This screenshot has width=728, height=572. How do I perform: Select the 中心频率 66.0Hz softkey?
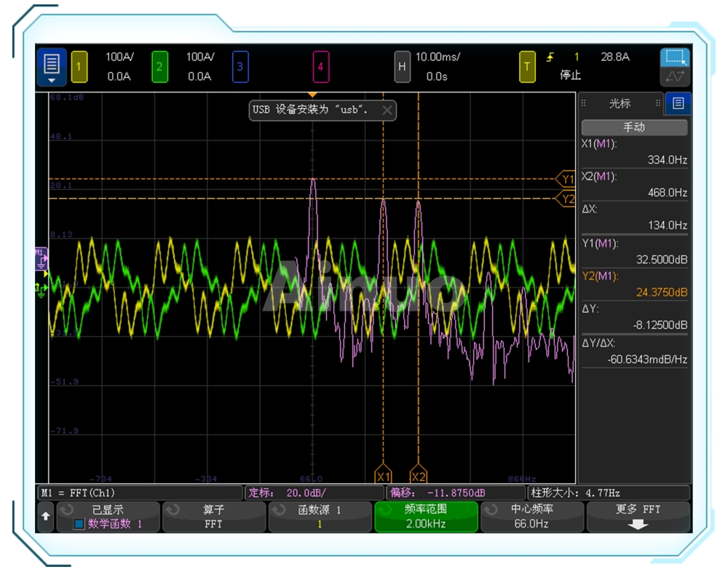click(531, 517)
